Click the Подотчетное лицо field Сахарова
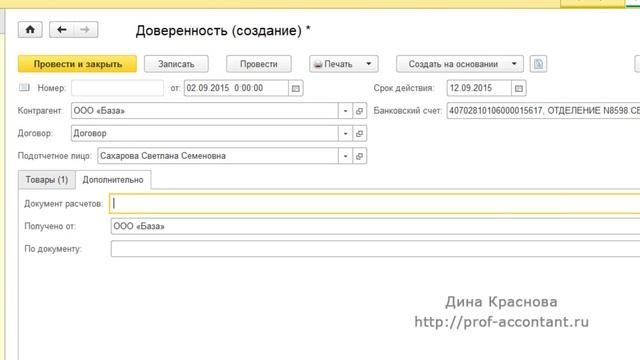This screenshot has height=360, width=640. (218, 156)
